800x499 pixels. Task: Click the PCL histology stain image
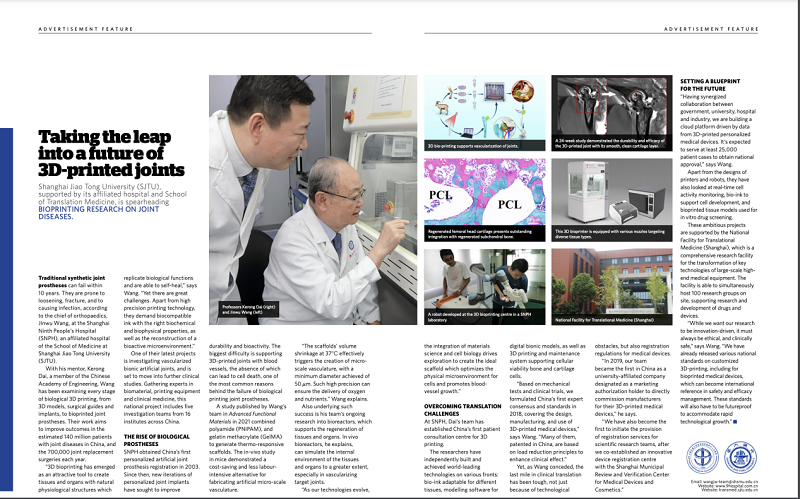tap(484, 199)
